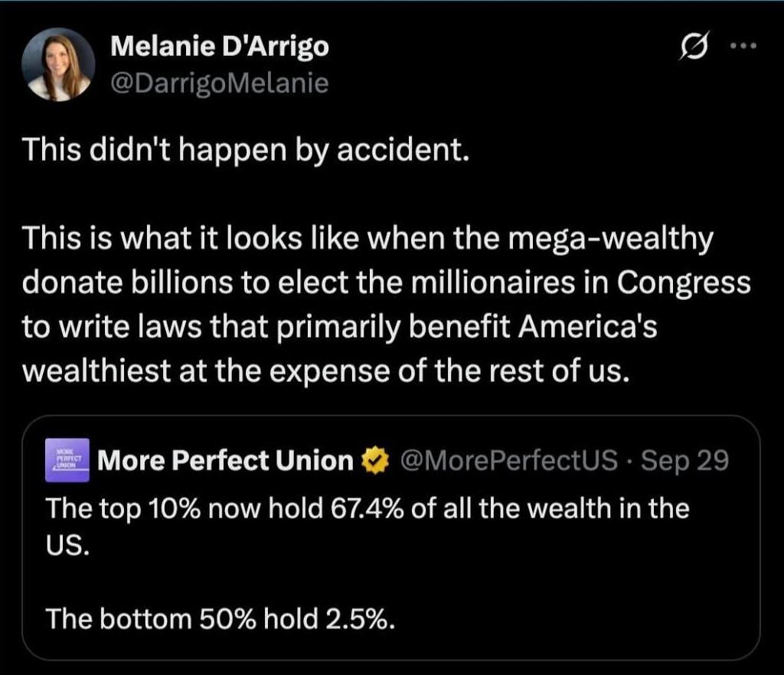Image resolution: width=784 pixels, height=675 pixels.
Task: Open the More Perfect Union purple logo avatar
Action: [x=67, y=461]
